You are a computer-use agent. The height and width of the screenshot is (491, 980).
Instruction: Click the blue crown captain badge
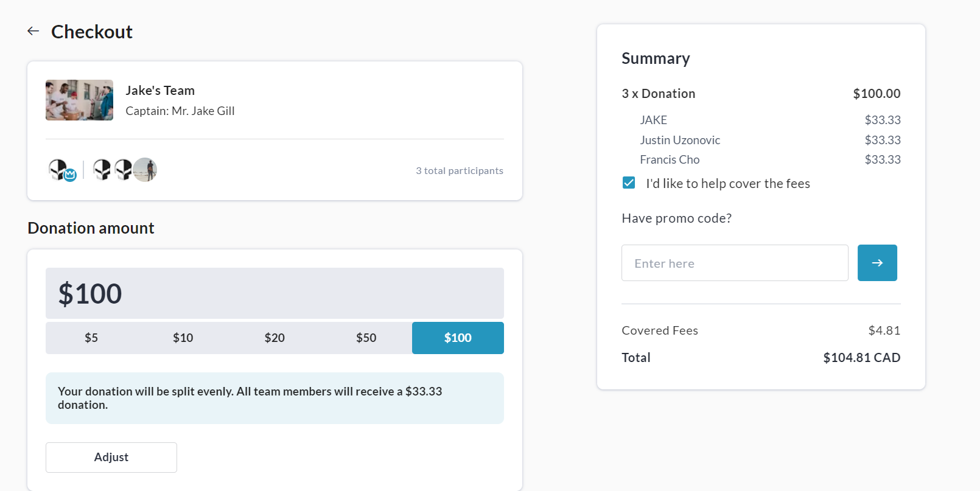click(x=70, y=175)
